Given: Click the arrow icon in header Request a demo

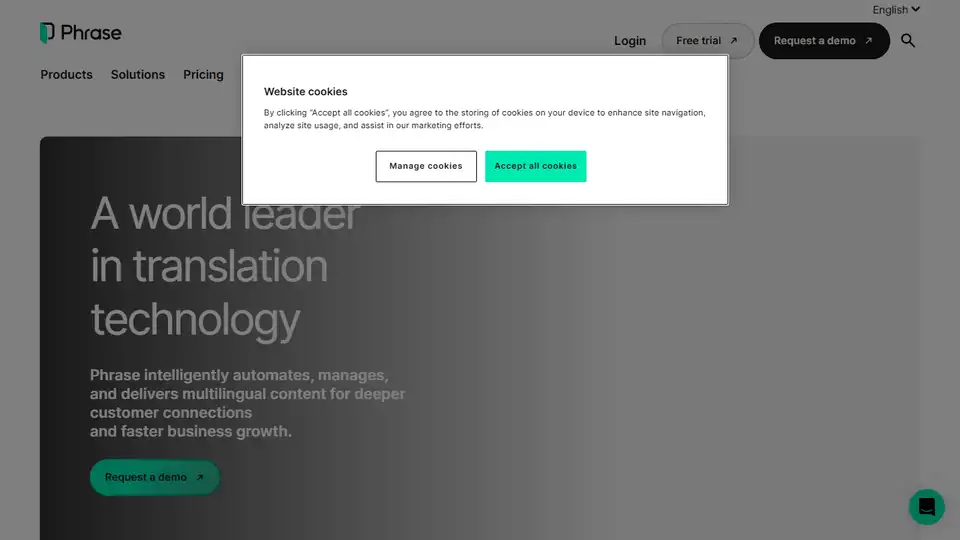Looking at the screenshot, I should click(x=868, y=41).
